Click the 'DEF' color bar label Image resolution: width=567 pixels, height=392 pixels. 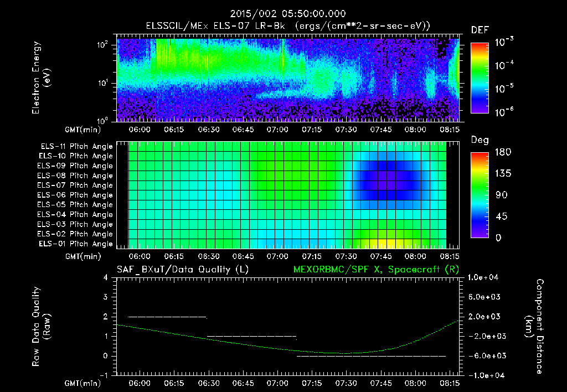click(x=480, y=30)
